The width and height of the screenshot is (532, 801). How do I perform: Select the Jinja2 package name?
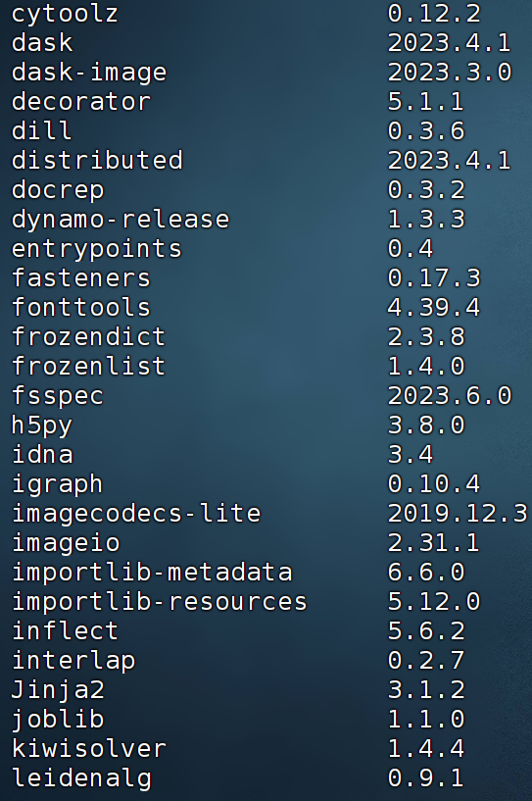tap(58, 690)
